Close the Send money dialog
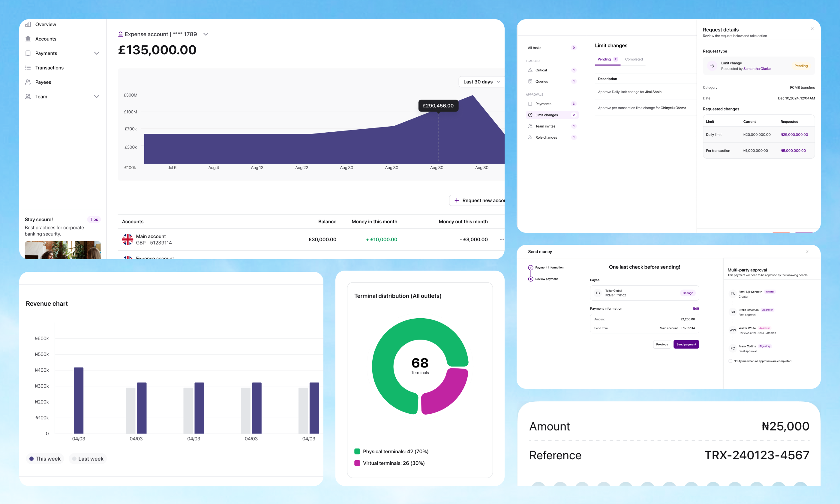The width and height of the screenshot is (840, 504). [x=807, y=252]
